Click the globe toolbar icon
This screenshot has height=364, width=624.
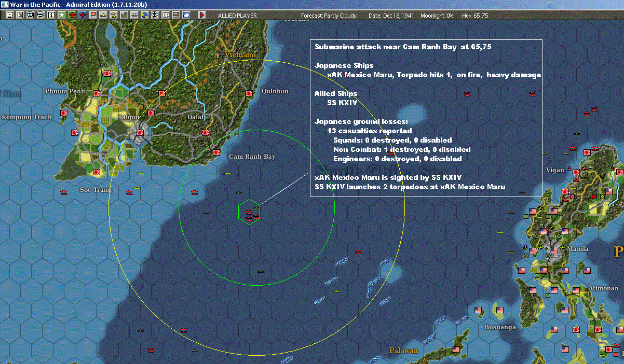145,15
